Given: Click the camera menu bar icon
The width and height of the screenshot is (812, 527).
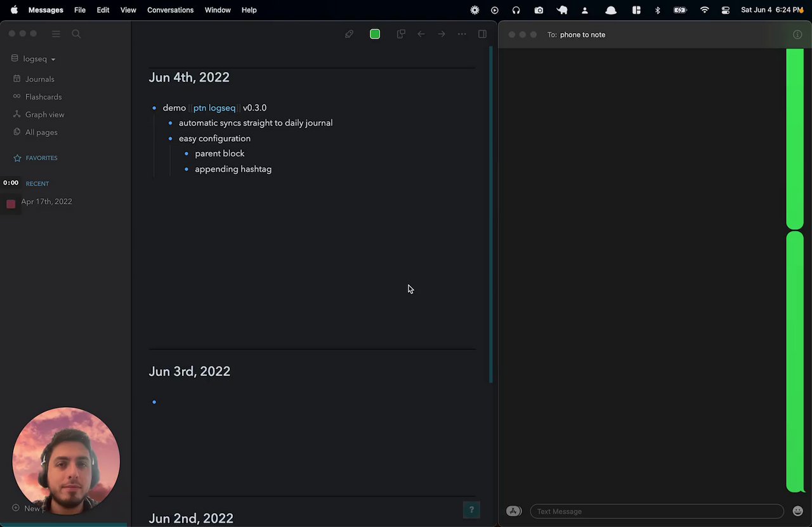Looking at the screenshot, I should pos(539,10).
